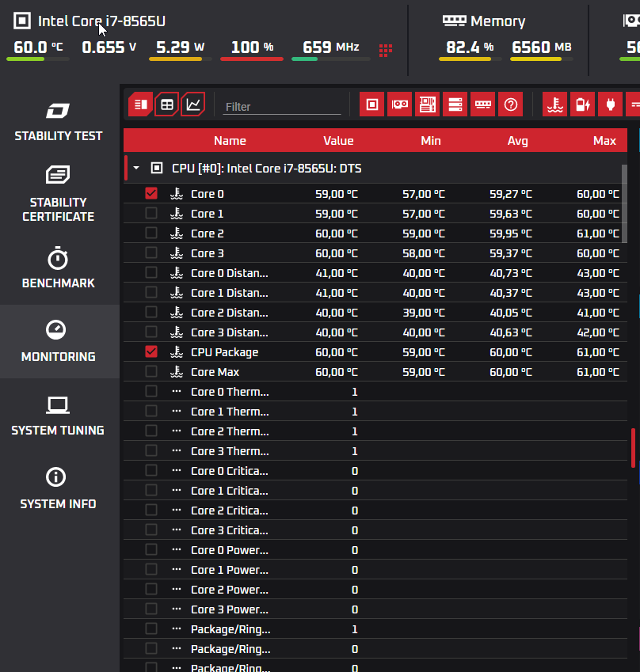Click the 6560 MB memory usage value
This screenshot has height=672, width=640.
point(541,47)
